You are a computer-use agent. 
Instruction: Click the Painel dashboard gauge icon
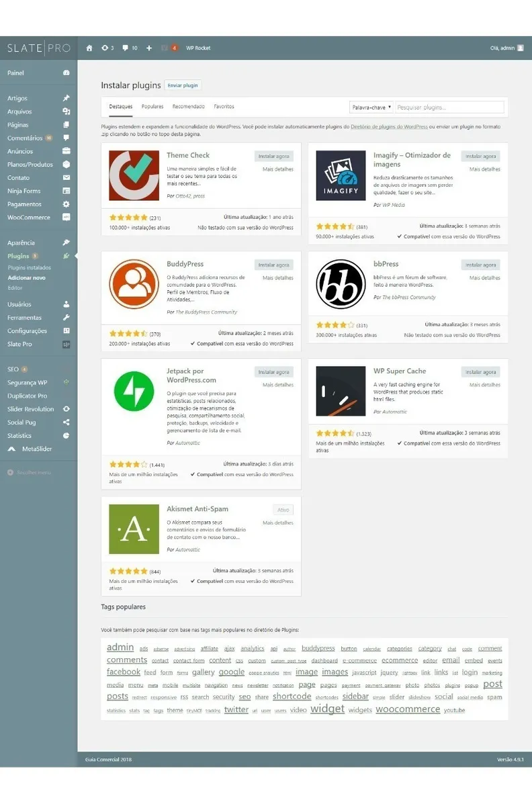66,73
